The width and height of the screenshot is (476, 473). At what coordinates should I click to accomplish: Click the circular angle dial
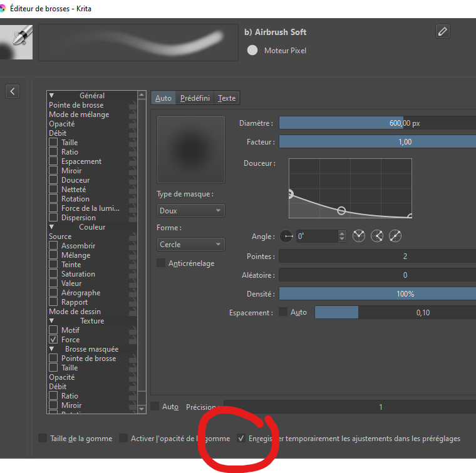[x=286, y=236]
